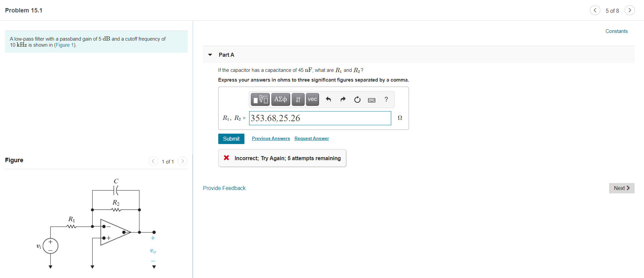Undo the last answer edit
644x278 pixels.
(x=328, y=99)
